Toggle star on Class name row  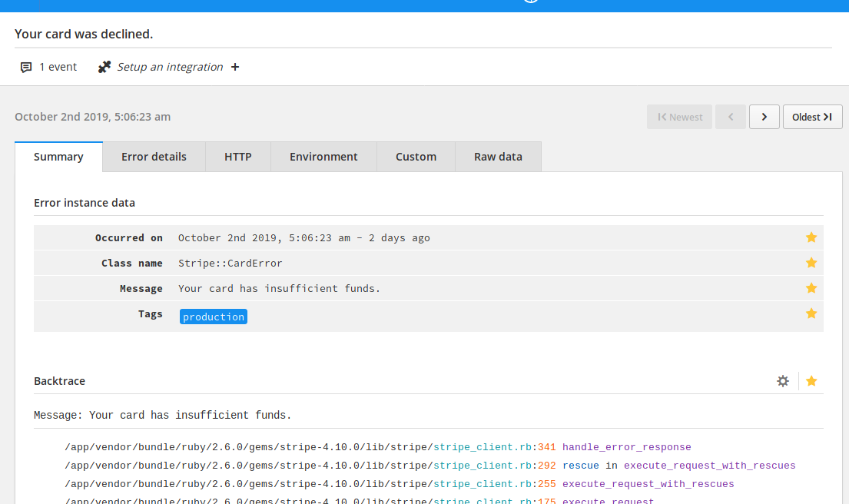pos(811,263)
